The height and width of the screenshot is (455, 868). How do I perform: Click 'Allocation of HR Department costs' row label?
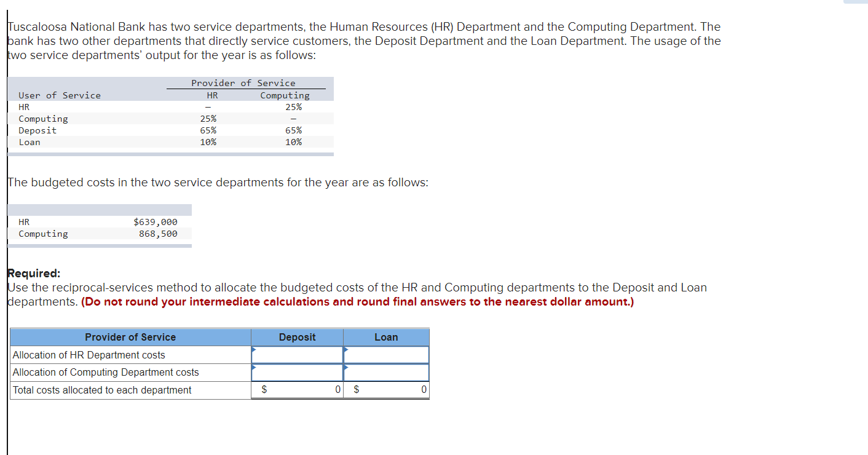click(89, 355)
